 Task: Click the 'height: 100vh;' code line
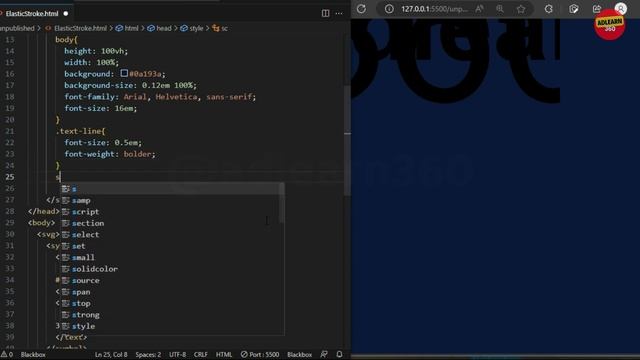click(x=96, y=51)
